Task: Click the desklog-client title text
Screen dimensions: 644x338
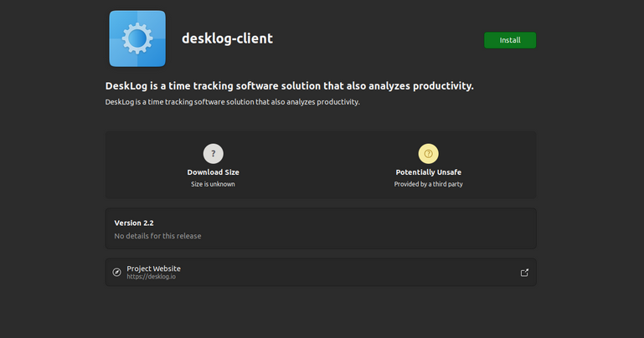Action: point(227,38)
